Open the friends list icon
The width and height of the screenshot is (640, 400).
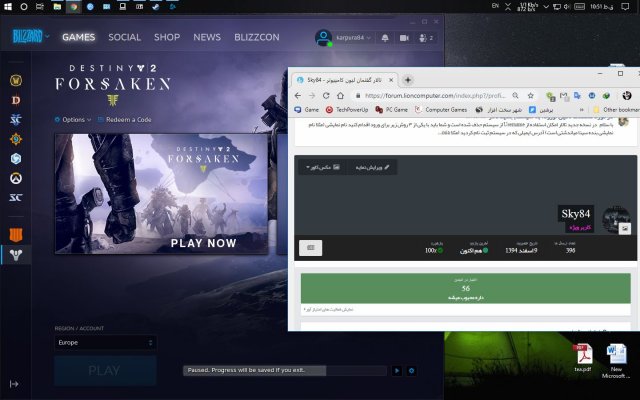point(426,38)
